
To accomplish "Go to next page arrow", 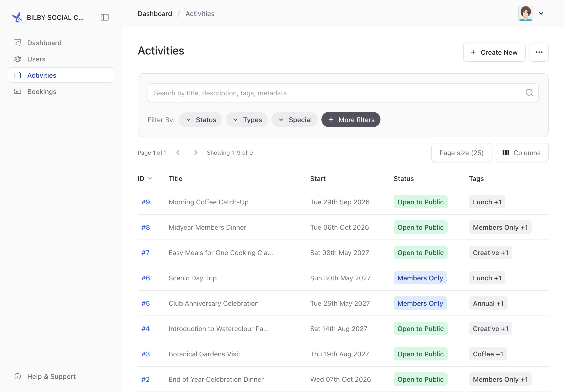I will (x=196, y=152).
